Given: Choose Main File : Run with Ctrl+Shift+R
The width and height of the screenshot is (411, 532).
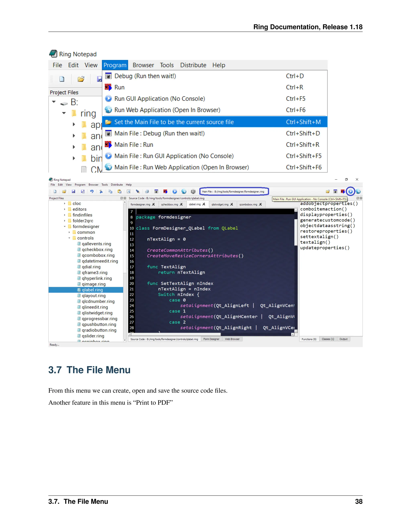Looking at the screenshot, I should pos(215,145).
